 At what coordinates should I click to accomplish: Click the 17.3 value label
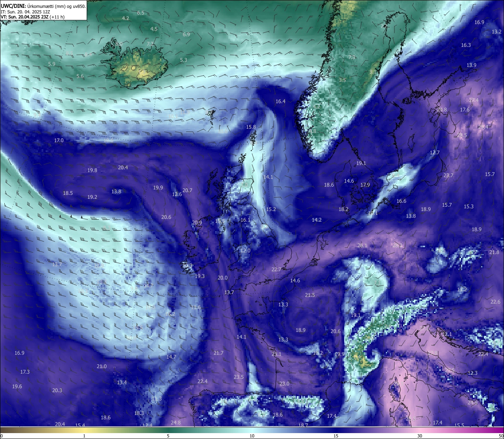coord(25,372)
